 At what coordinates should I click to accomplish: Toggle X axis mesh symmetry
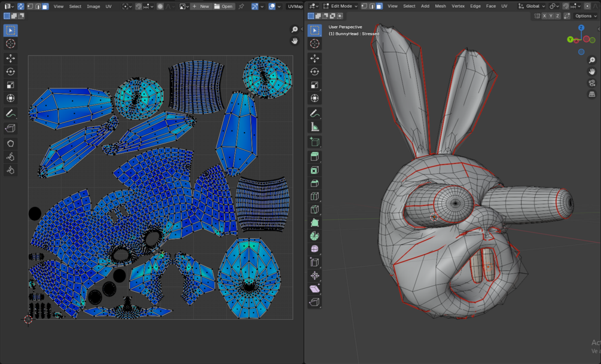(x=544, y=16)
